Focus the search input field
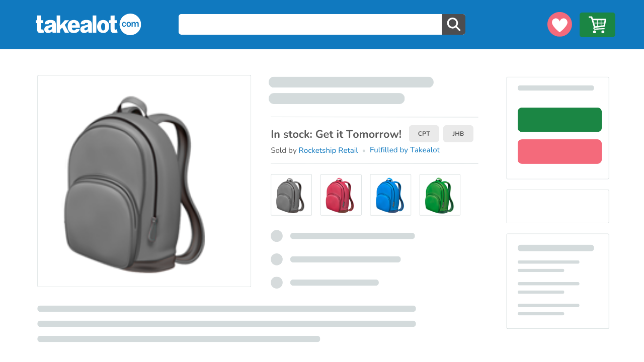The width and height of the screenshot is (644, 362). coord(310,25)
